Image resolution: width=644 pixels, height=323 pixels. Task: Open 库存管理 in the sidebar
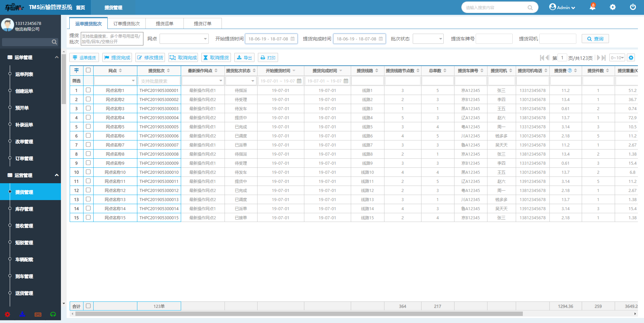point(24,209)
